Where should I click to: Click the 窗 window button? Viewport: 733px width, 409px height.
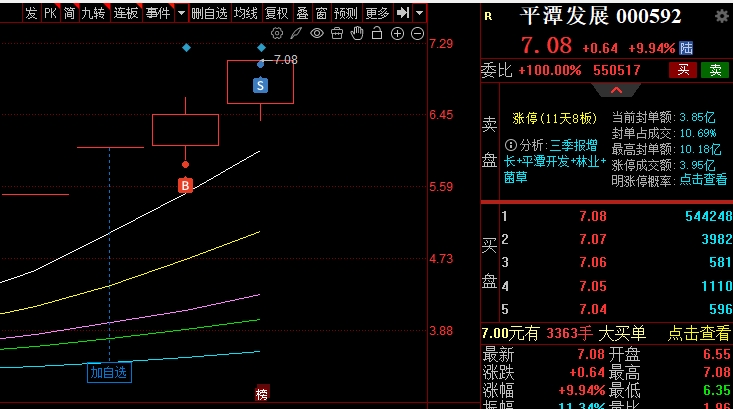321,13
